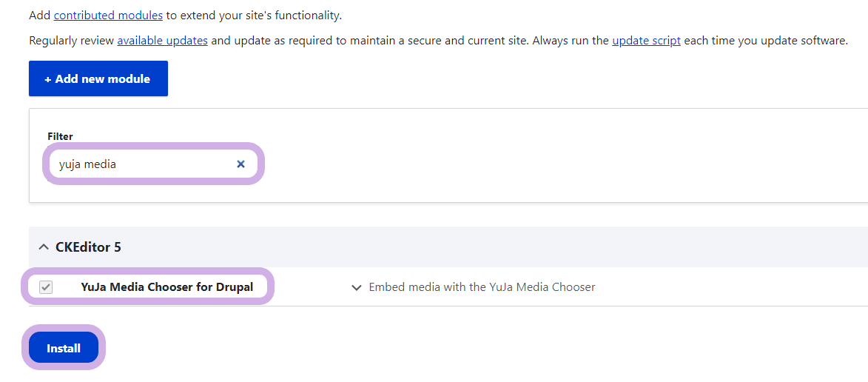
Task: Clear the filter text with the X icon
Action: (240, 164)
